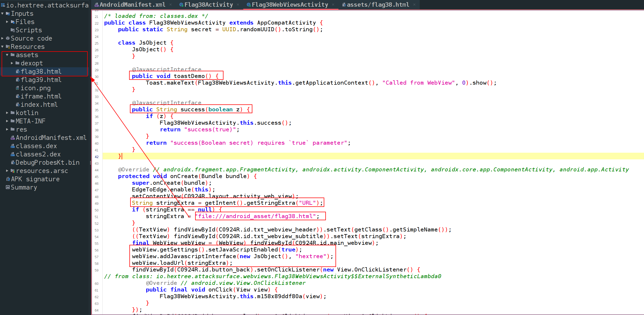644x315 pixels.
Task: Expand the Files node arrow
Action: click(x=7, y=22)
